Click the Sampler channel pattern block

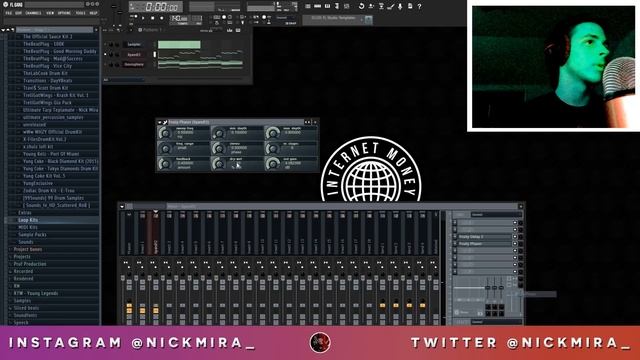[179, 44]
